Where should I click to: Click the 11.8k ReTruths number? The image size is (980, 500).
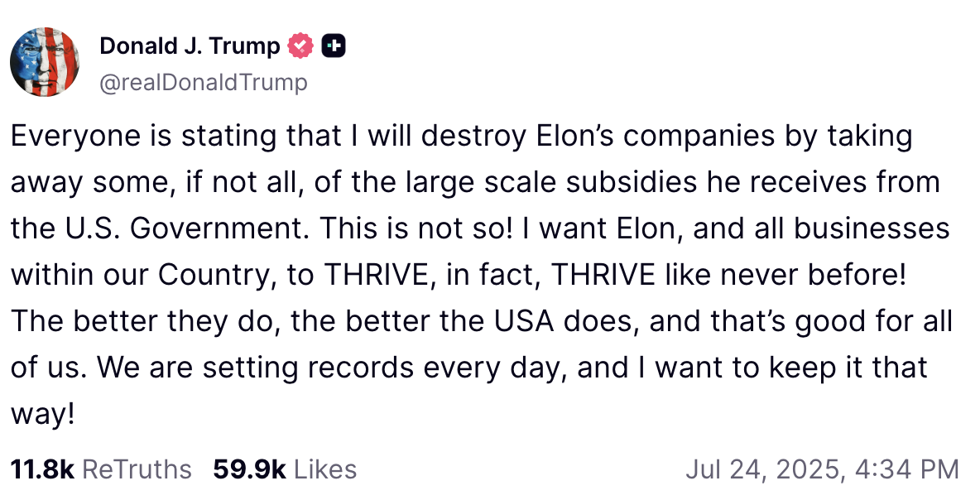click(x=42, y=469)
